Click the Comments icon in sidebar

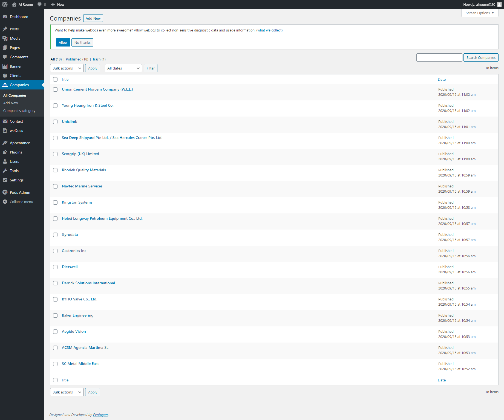coord(5,57)
